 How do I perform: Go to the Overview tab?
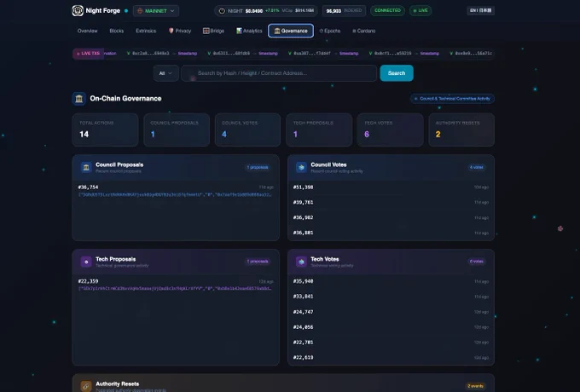pyautogui.click(x=87, y=31)
